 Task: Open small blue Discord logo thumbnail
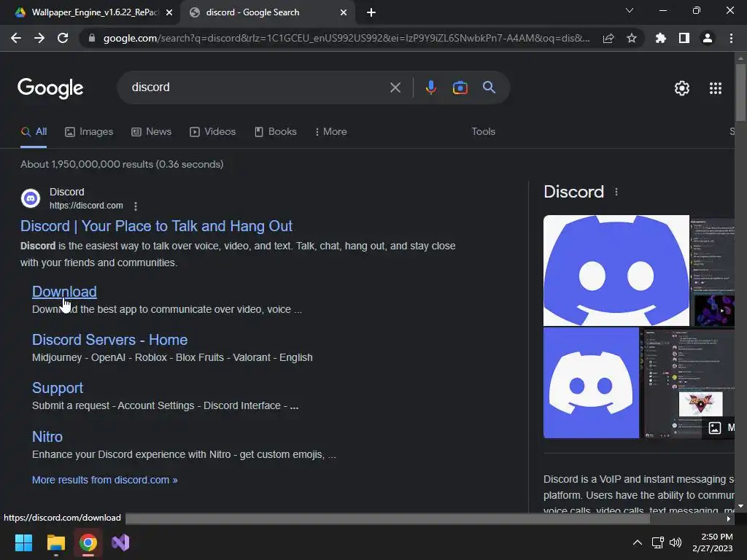coord(591,382)
